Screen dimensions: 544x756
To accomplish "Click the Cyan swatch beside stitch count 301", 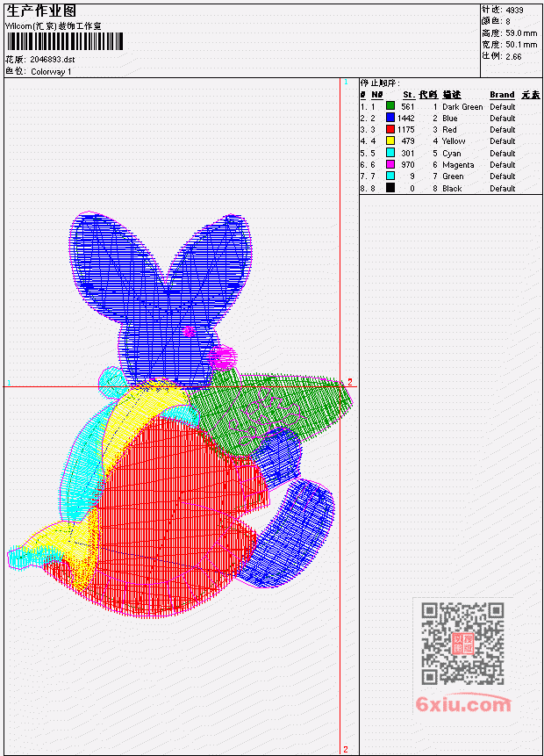I will [390, 153].
